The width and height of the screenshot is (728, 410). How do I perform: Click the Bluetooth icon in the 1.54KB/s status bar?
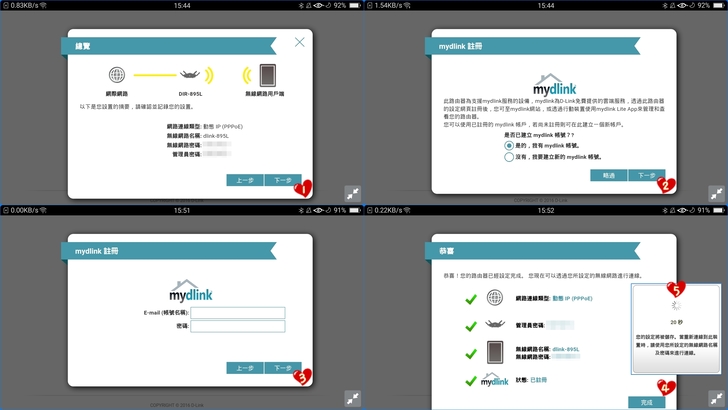click(664, 6)
